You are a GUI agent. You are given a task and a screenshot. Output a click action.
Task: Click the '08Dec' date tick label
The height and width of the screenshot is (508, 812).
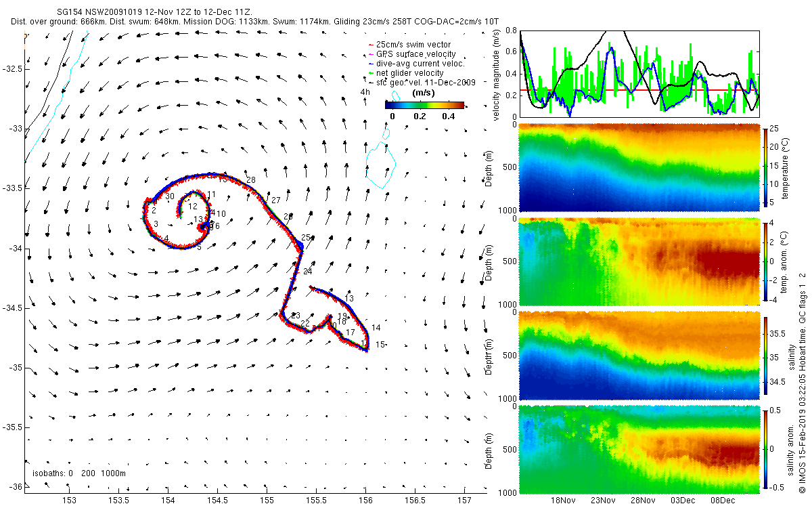(723, 501)
